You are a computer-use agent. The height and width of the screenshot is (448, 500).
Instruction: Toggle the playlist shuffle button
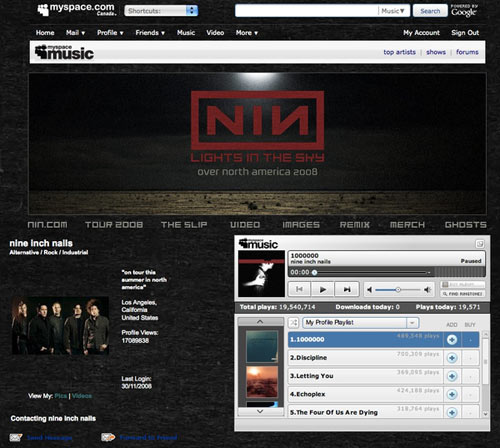click(x=293, y=322)
